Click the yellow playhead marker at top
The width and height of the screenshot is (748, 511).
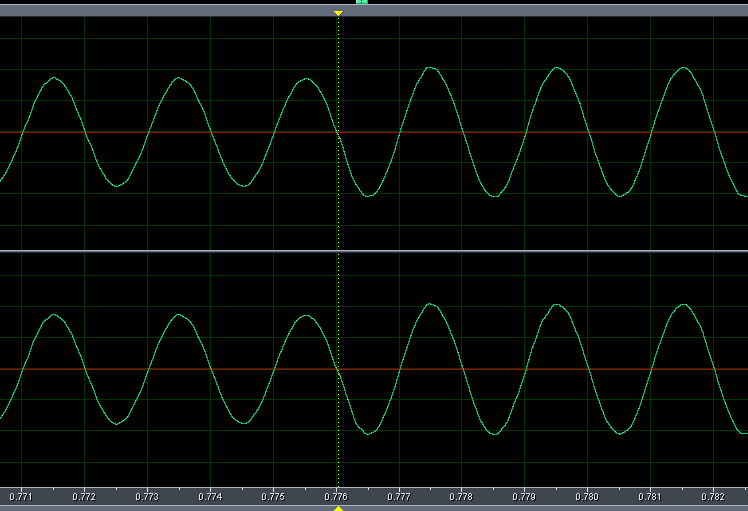tap(338, 14)
